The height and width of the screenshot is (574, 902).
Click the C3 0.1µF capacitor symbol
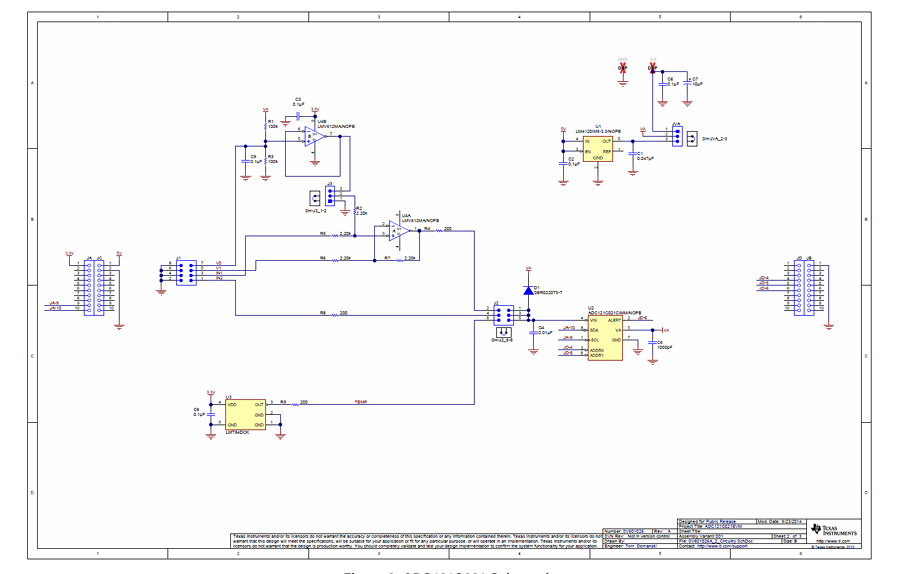(298, 116)
